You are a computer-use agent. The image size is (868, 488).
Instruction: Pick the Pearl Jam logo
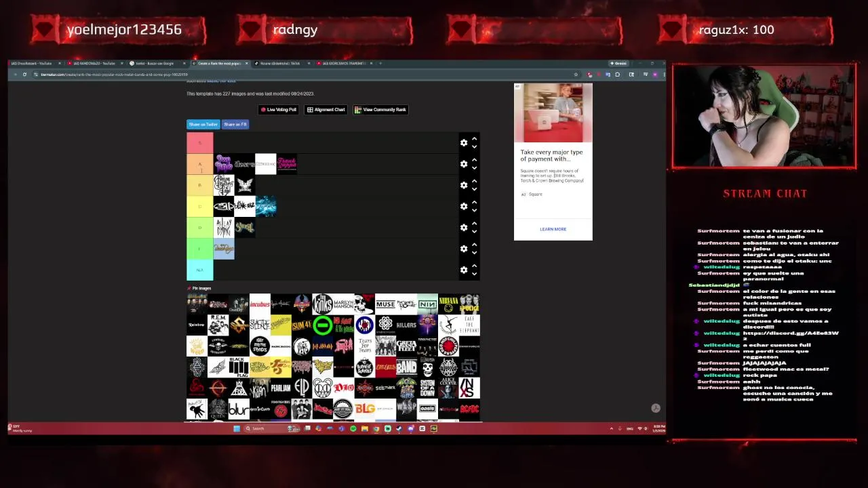281,388
